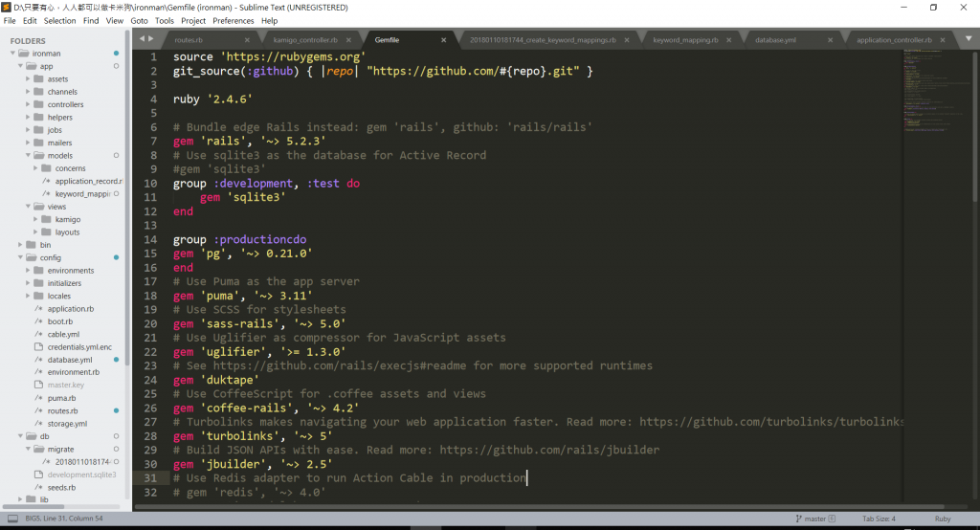The height and width of the screenshot is (530, 980).
Task: Close the keyword_mapping.rb tab
Action: (x=728, y=40)
